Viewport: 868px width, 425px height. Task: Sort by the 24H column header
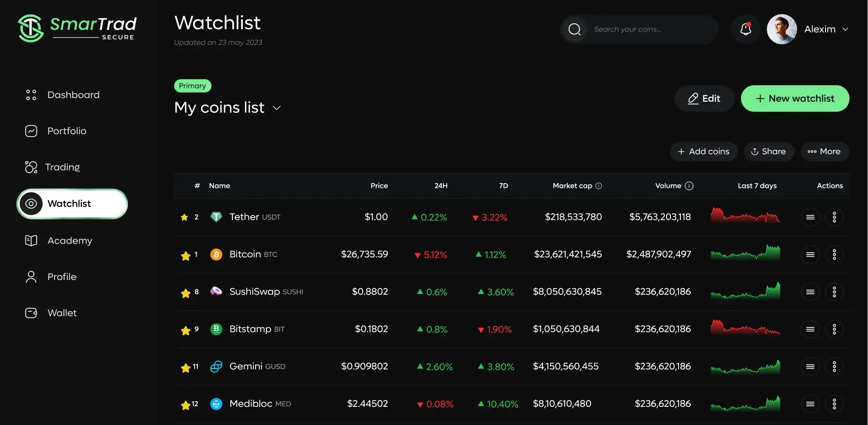coord(441,186)
